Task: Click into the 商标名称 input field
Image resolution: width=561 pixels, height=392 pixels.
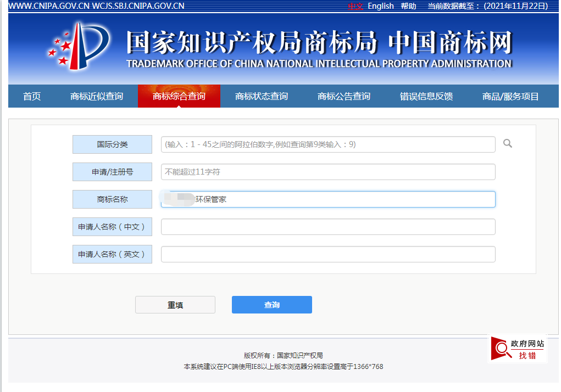Action: [x=328, y=199]
